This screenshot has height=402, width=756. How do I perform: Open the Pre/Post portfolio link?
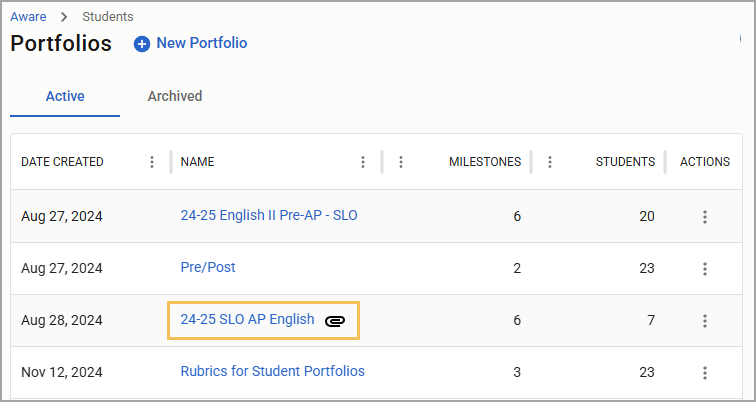[208, 267]
